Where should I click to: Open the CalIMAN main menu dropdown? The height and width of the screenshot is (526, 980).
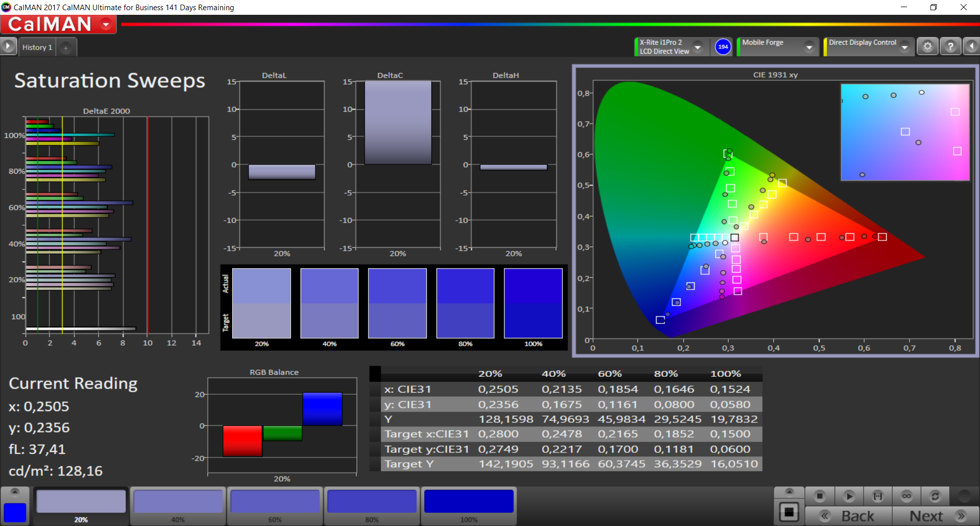coord(106,25)
